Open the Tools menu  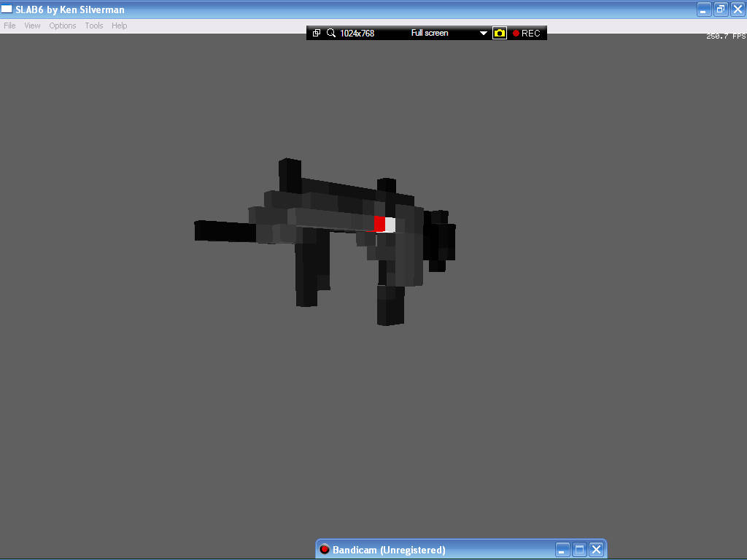tap(94, 26)
